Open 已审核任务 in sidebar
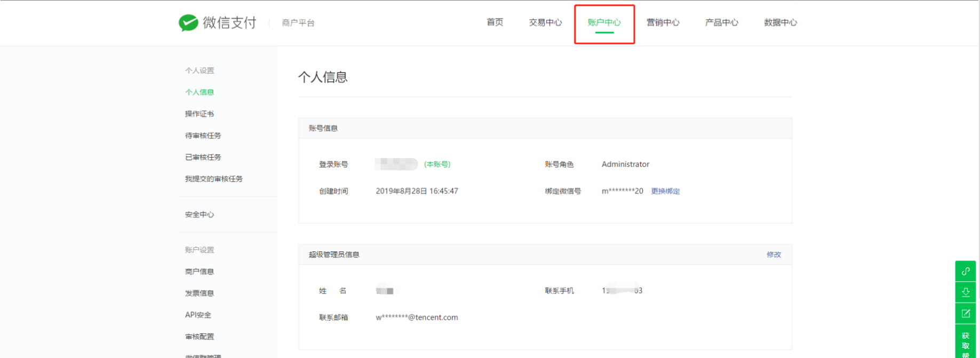This screenshot has width=980, height=358. click(203, 157)
